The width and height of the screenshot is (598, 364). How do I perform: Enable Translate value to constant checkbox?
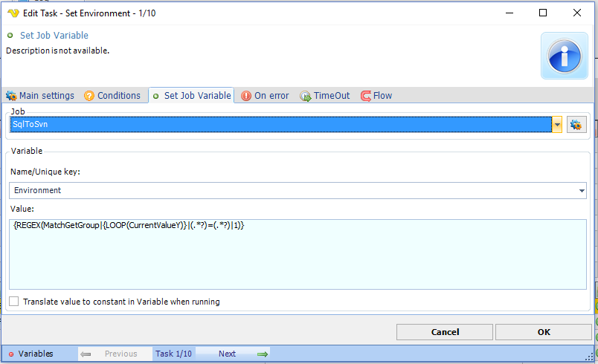click(14, 302)
